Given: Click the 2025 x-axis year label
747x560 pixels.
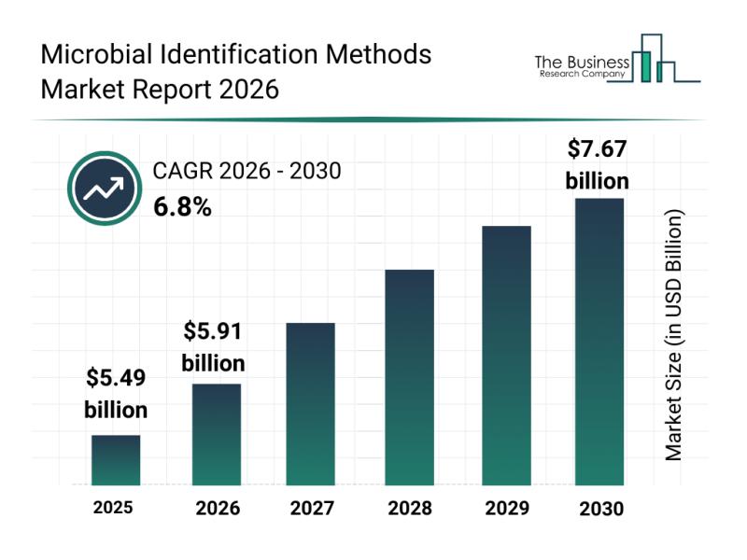Looking at the screenshot, I should pos(113,508).
